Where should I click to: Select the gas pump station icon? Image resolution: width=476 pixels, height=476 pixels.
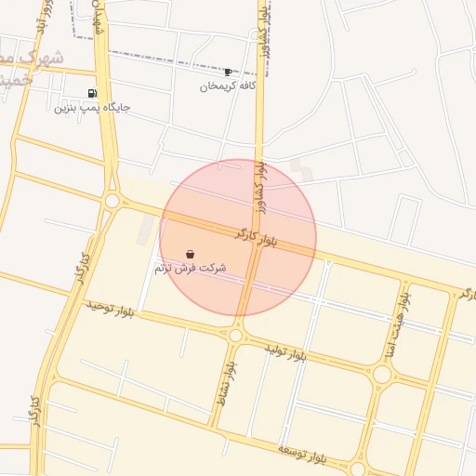[x=92, y=93]
